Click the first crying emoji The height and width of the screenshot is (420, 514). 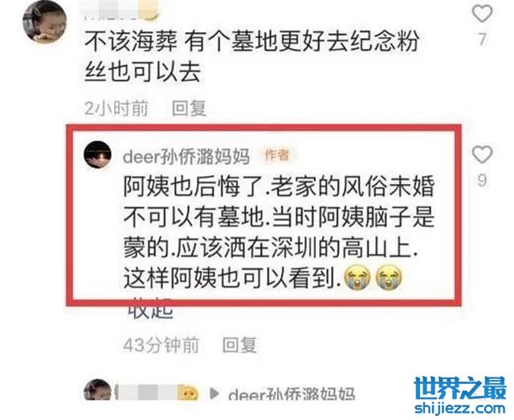click(x=357, y=279)
